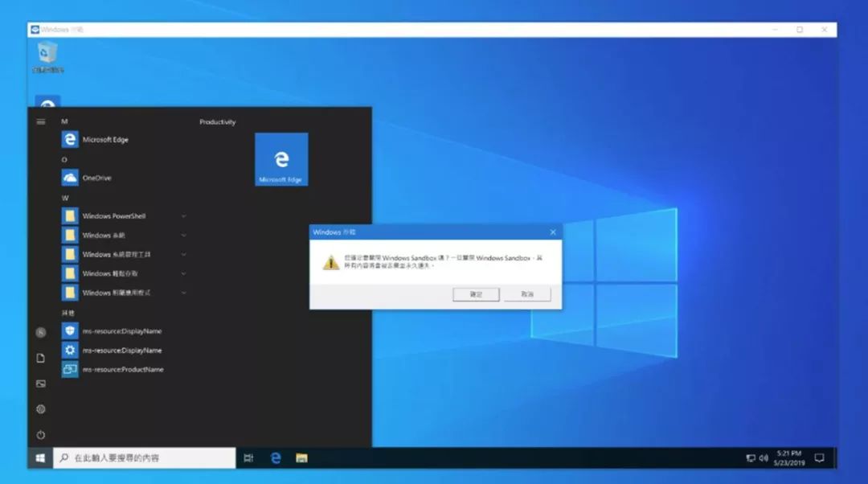Open the Windows PowerShell folder
The image size is (868, 484).
123,216
